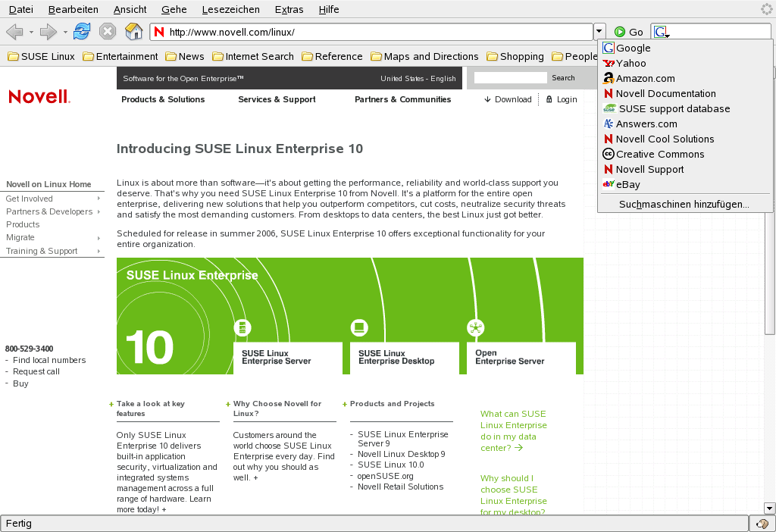The width and height of the screenshot is (776, 532).
Task: Select Novell Documentation search engine
Action: point(685,93)
